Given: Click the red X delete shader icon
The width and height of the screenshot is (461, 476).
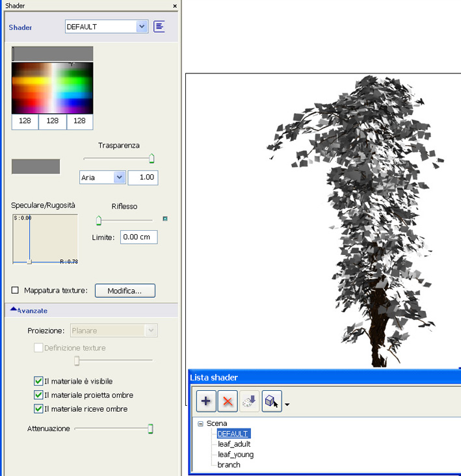Looking at the screenshot, I should [227, 401].
